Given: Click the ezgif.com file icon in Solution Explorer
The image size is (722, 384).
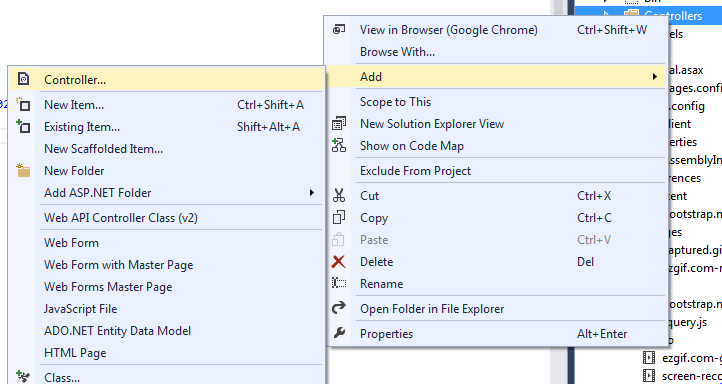Looking at the screenshot, I should tap(648, 358).
